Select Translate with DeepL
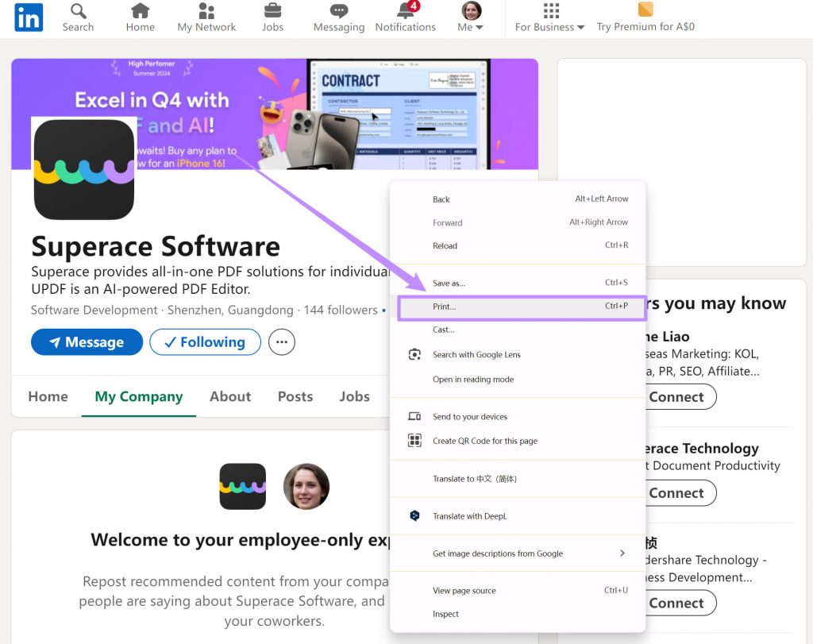Screen dimensions: 813x644 [470, 515]
